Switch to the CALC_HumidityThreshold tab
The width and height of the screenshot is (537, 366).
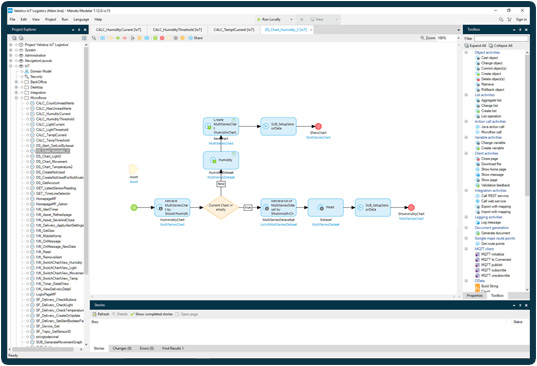(x=177, y=30)
